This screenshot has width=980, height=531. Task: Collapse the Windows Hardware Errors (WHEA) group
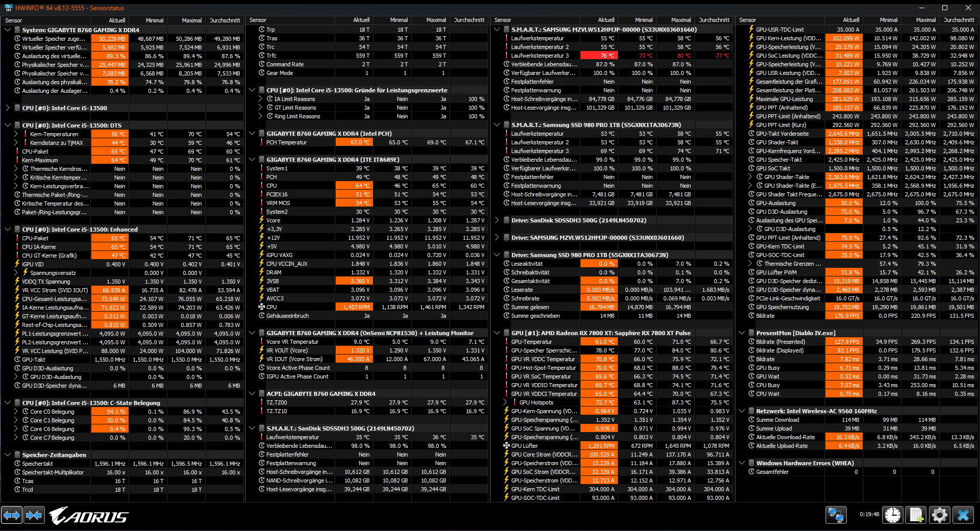coord(742,463)
